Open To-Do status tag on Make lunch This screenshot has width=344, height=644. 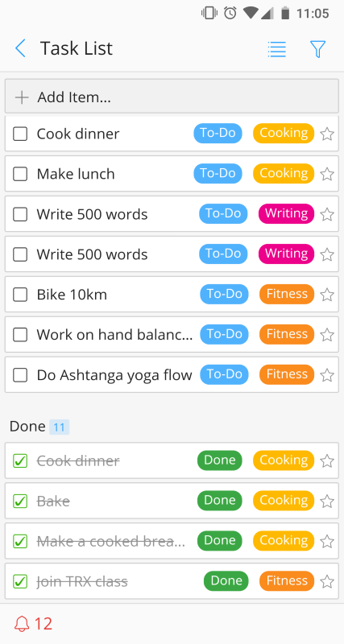[x=218, y=174]
